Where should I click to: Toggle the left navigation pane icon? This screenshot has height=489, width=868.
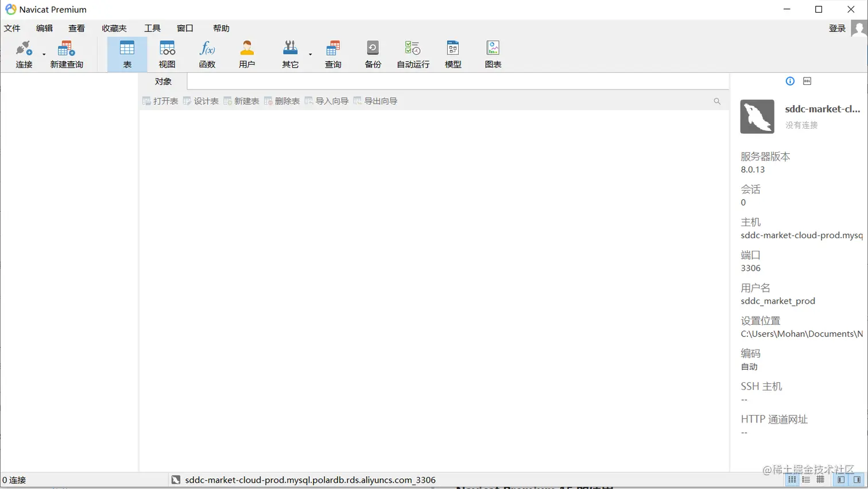[841, 480]
